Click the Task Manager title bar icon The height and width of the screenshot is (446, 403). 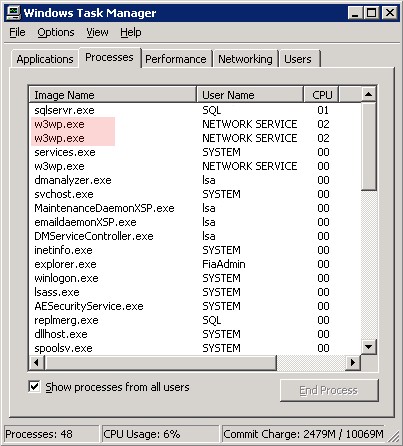13,13
